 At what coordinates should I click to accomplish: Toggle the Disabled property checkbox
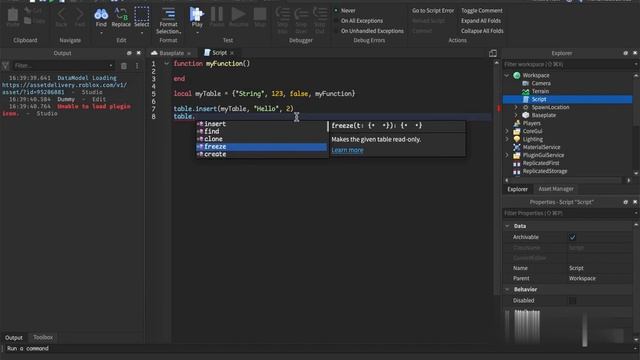tap(572, 300)
